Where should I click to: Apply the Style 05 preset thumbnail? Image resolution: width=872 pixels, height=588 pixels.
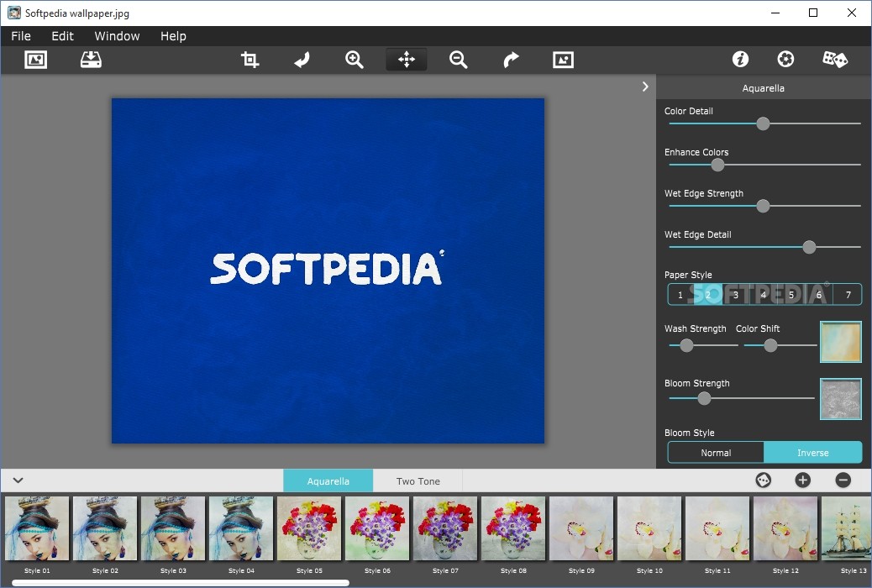click(309, 528)
